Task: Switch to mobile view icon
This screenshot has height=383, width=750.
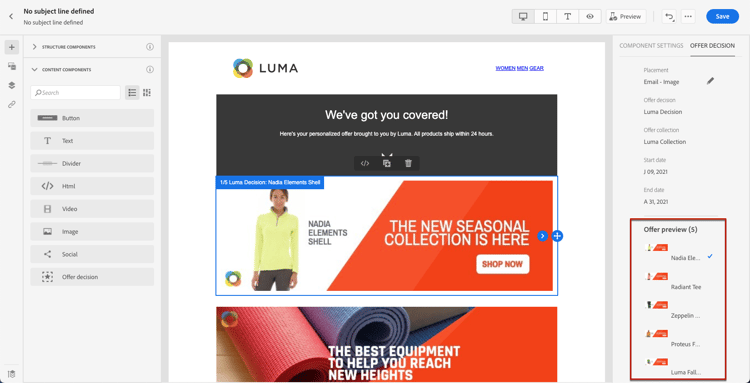Action: (x=545, y=16)
